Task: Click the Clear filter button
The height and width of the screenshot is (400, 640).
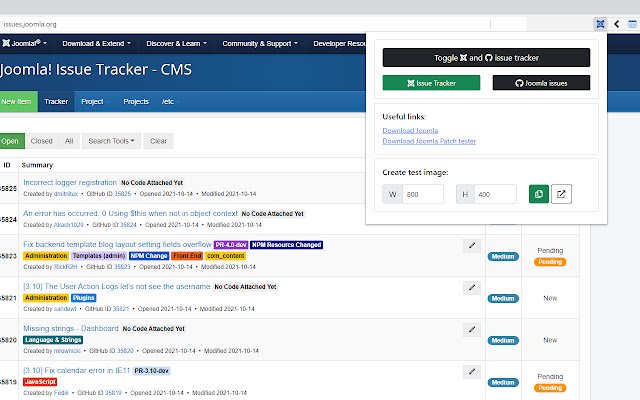Action: tap(158, 141)
